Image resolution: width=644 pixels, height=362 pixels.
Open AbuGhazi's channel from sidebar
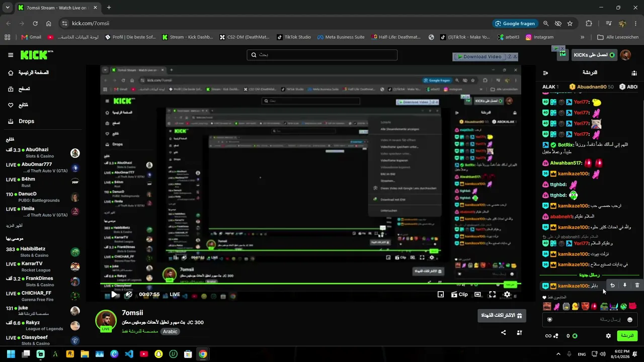pyautogui.click(x=43, y=153)
